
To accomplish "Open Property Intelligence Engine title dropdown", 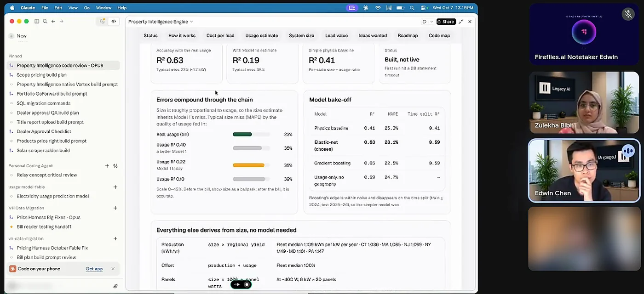I will 161,22.
